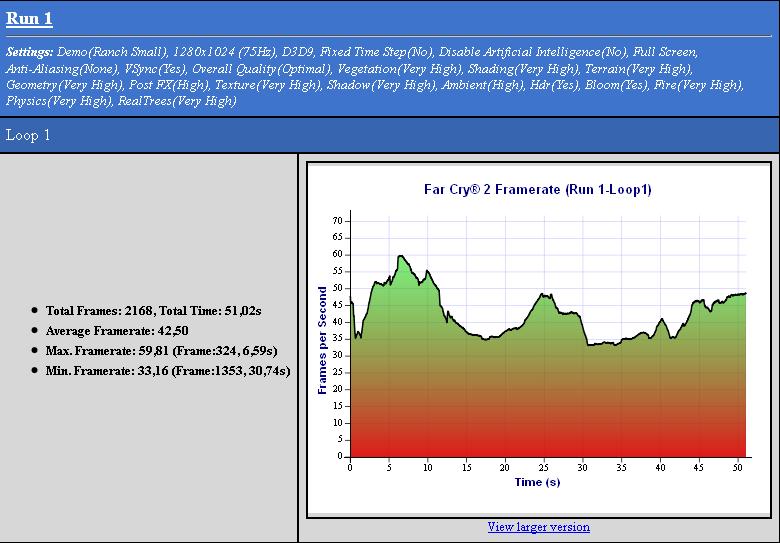Click the '50' tick on the time axis
Screen dimensions: 780x543
click(738, 467)
